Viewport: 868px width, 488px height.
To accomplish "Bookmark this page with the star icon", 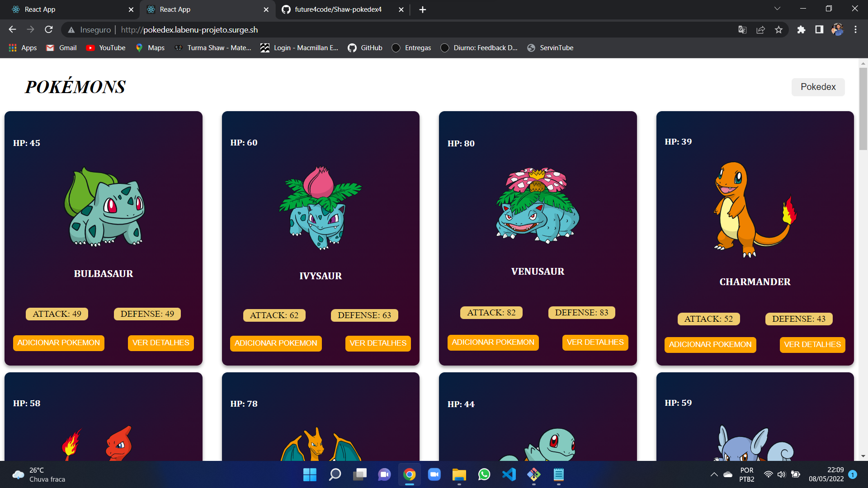I will [x=779, y=29].
